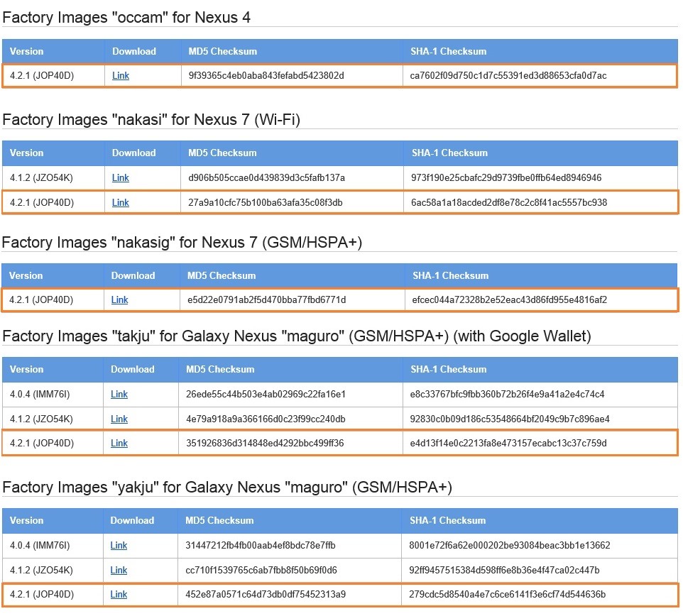Click the Version column header in the occam table
The height and width of the screenshot is (616, 683).
point(27,52)
